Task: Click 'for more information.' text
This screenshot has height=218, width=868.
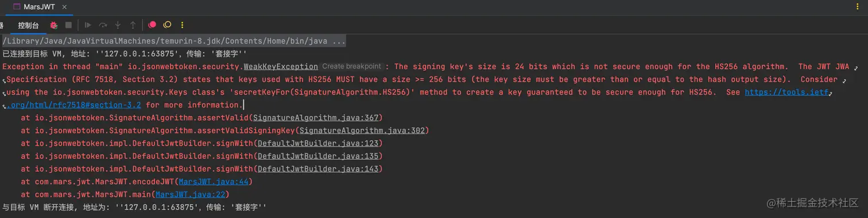Action: [x=194, y=105]
